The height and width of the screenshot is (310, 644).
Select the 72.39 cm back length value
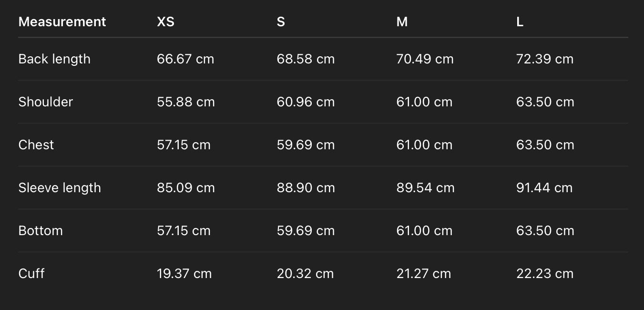[545, 59]
